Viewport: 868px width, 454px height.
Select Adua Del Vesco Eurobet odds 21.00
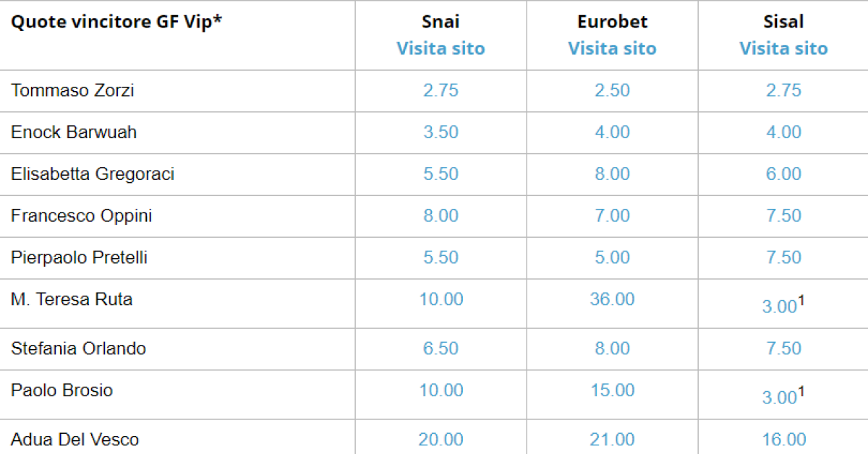[612, 440]
